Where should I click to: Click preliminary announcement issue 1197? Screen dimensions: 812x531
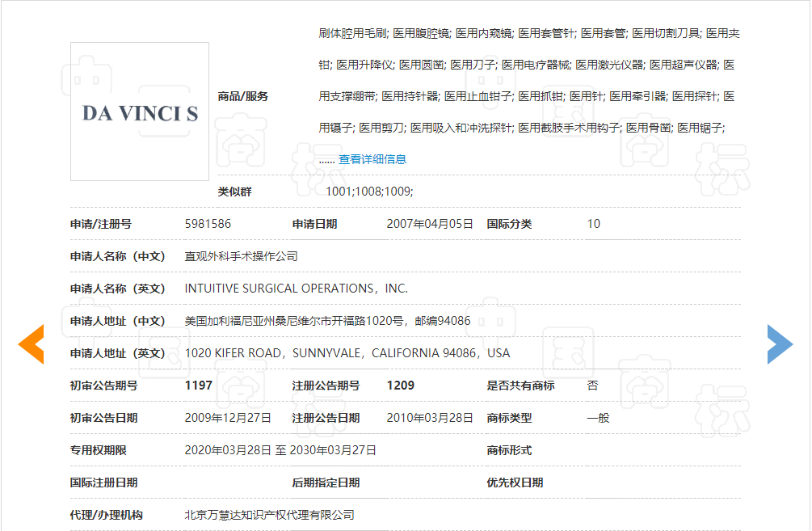point(198,386)
